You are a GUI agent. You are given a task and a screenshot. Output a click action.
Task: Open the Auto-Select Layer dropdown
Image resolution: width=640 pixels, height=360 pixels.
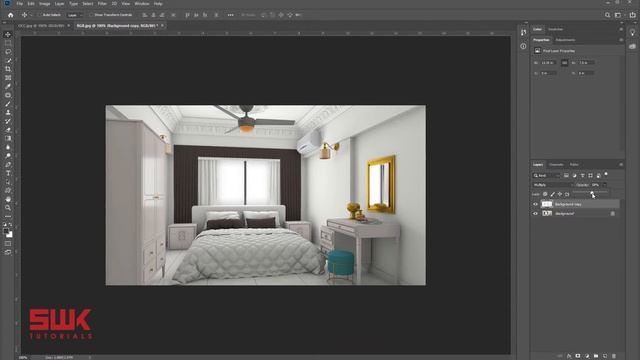point(74,15)
